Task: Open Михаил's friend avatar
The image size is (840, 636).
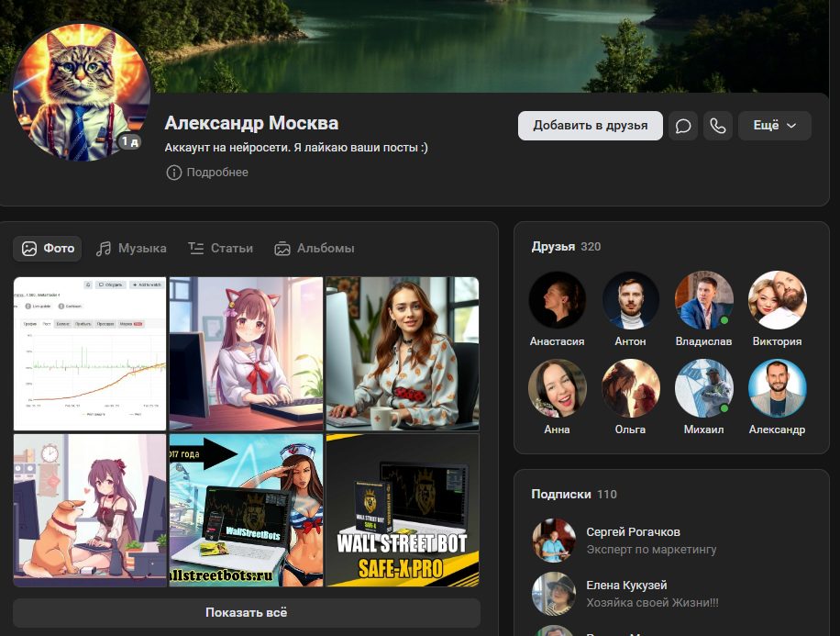Action: (703, 388)
